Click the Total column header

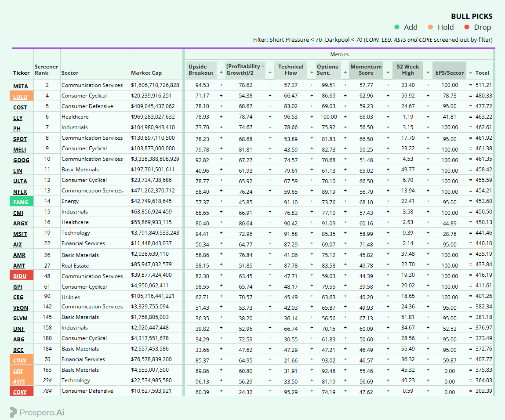pos(482,73)
